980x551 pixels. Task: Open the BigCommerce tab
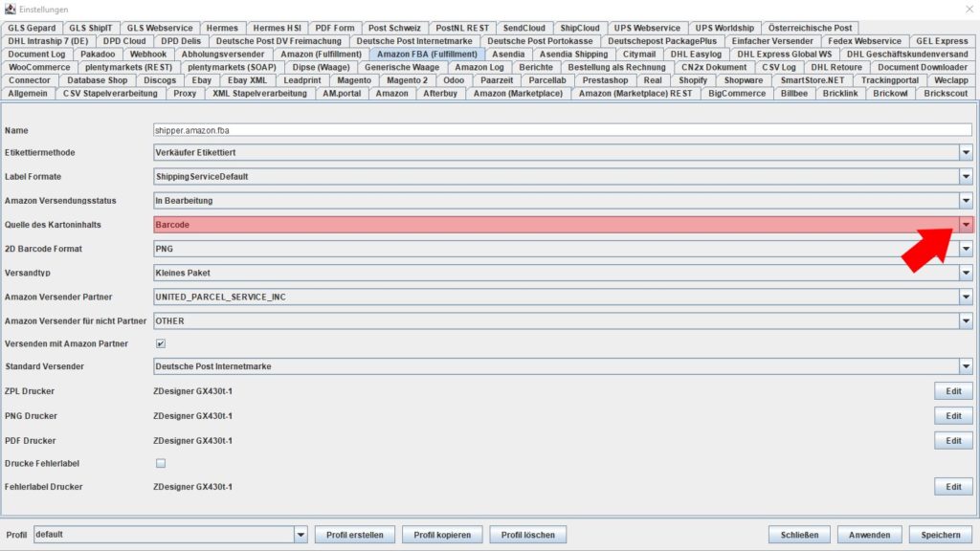click(x=737, y=94)
